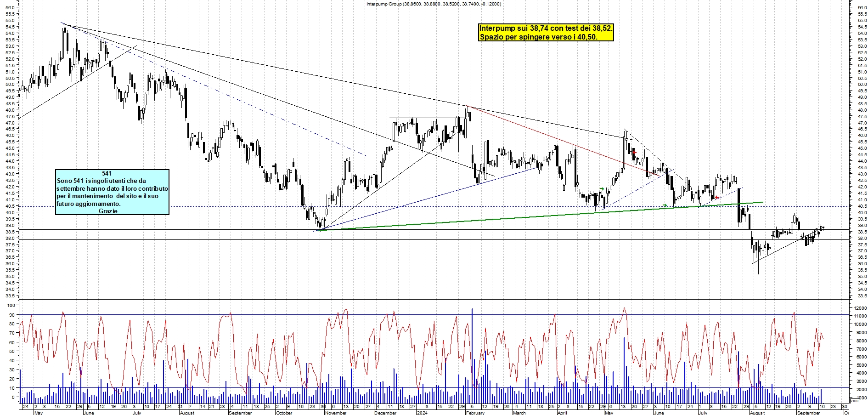Click the '5000' volume axis value
Image resolution: width=868 pixels, height=415 pixels.
[862, 365]
